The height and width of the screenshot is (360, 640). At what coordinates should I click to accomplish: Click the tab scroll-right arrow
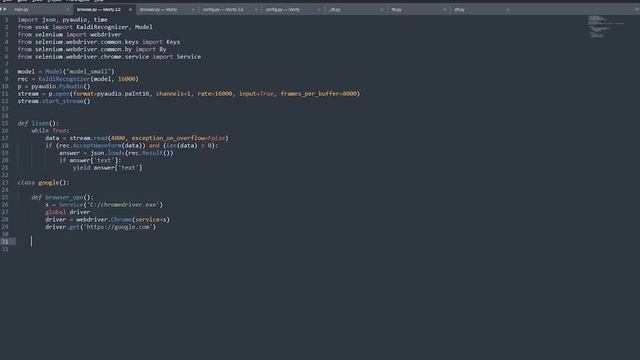(x=5, y=9)
